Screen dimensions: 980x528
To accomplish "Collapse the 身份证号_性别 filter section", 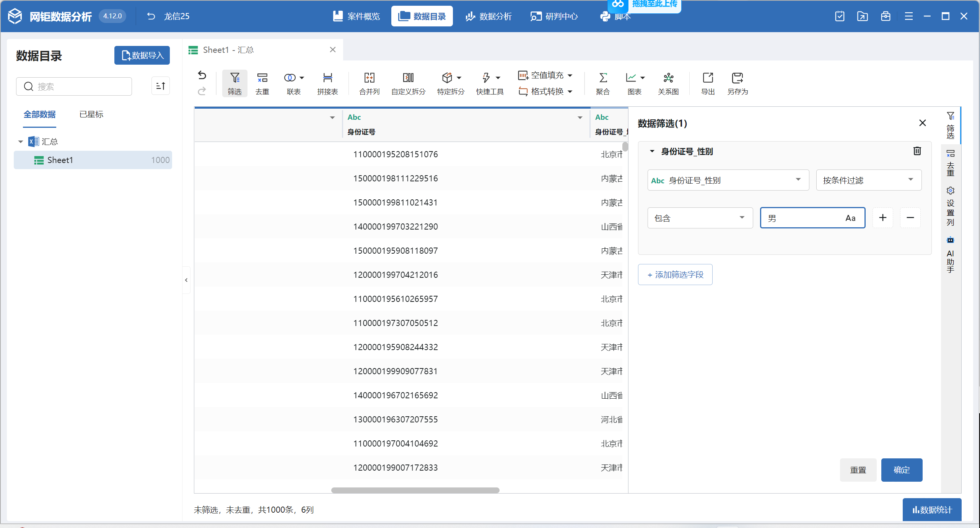I will pos(652,151).
